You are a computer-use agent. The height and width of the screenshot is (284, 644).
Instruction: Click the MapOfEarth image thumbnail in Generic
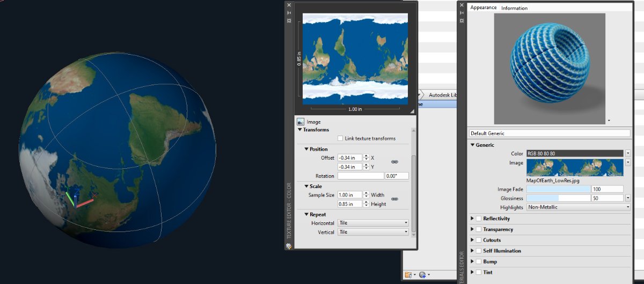click(575, 167)
